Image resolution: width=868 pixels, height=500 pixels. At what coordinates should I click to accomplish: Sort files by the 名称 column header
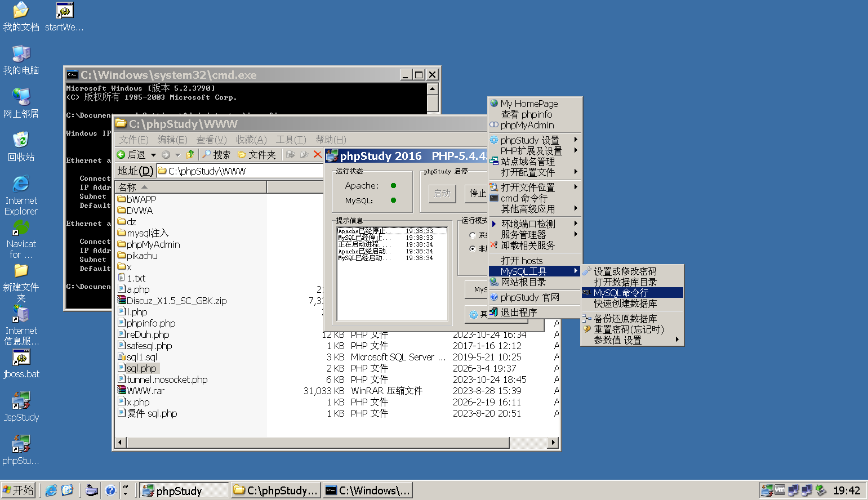[x=190, y=187]
